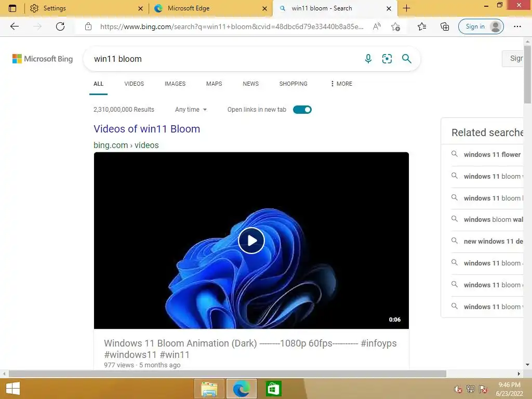532x399 pixels.
Task: Click the horizontal scrollbar thumb
Action: (x=228, y=374)
